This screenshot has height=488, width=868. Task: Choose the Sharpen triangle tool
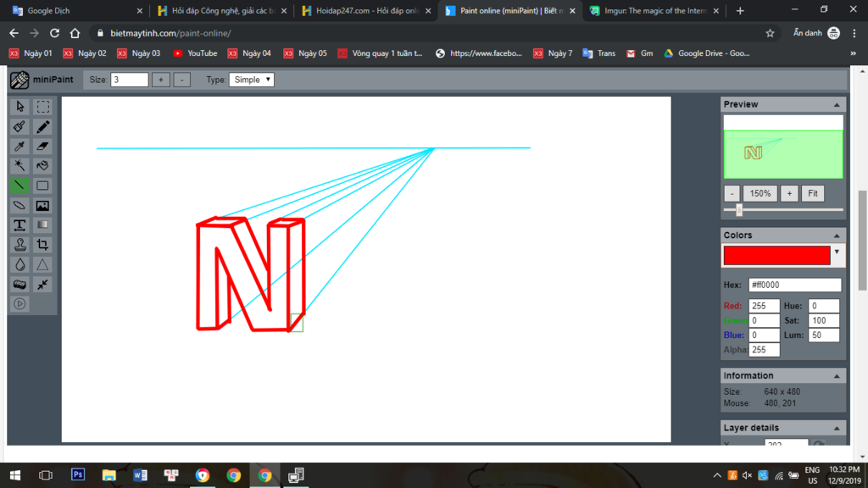[42, 264]
